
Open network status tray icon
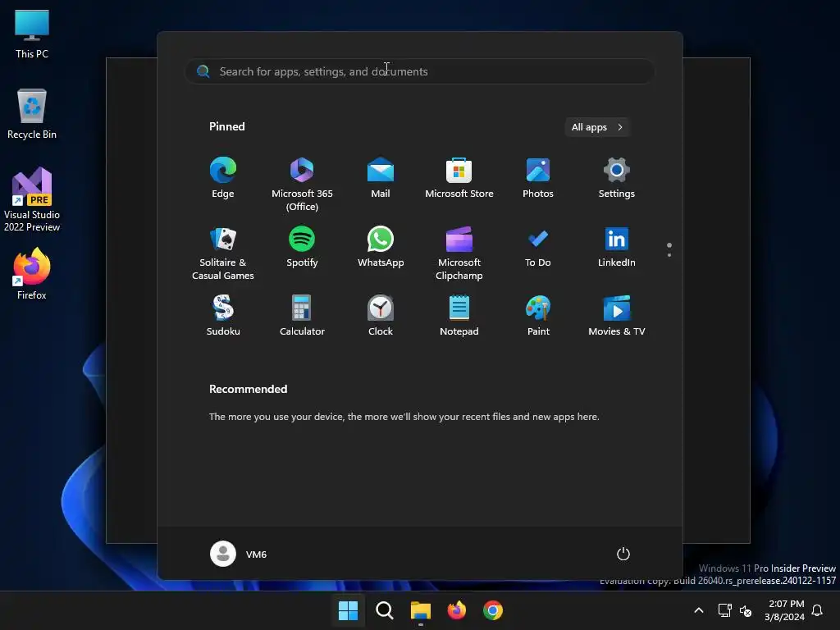pos(724,610)
